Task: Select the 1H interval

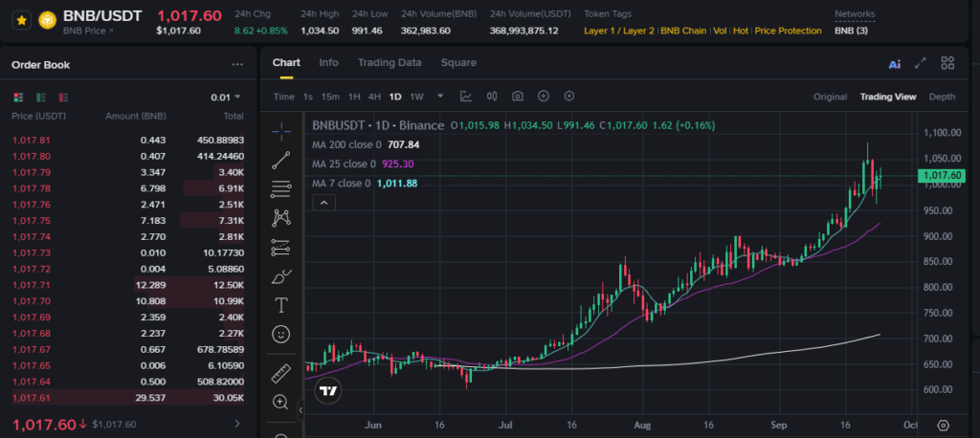Action: 354,97
